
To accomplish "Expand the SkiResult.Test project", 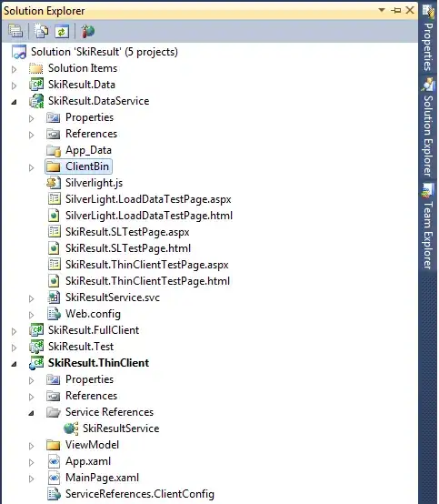I will coord(14,348).
